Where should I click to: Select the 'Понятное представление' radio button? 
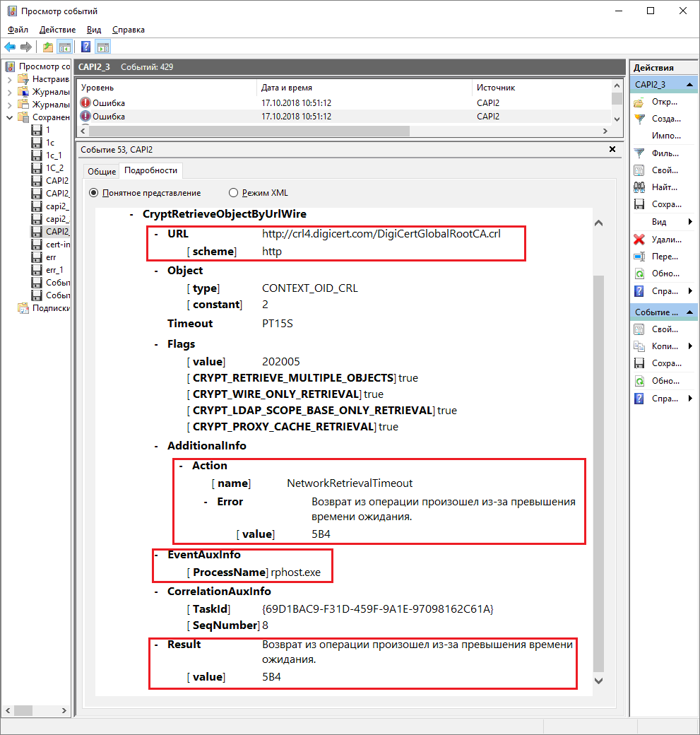click(94, 193)
